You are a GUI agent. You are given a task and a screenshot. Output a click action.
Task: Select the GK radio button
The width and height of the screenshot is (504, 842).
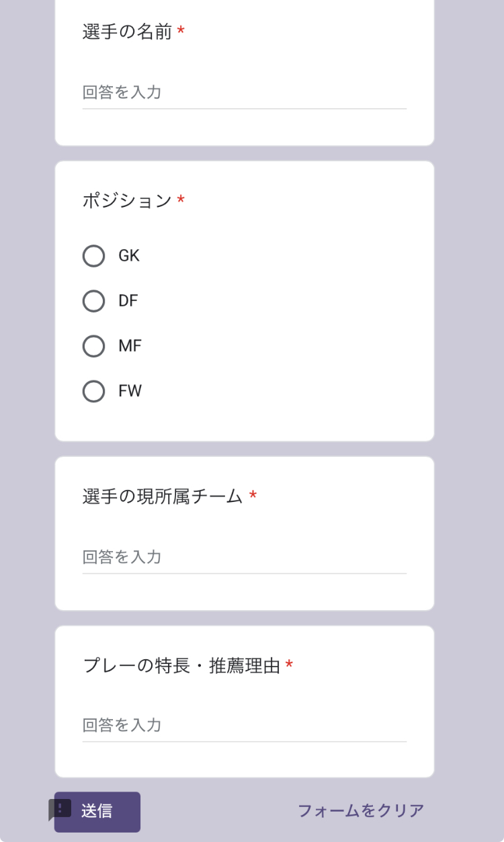93,256
